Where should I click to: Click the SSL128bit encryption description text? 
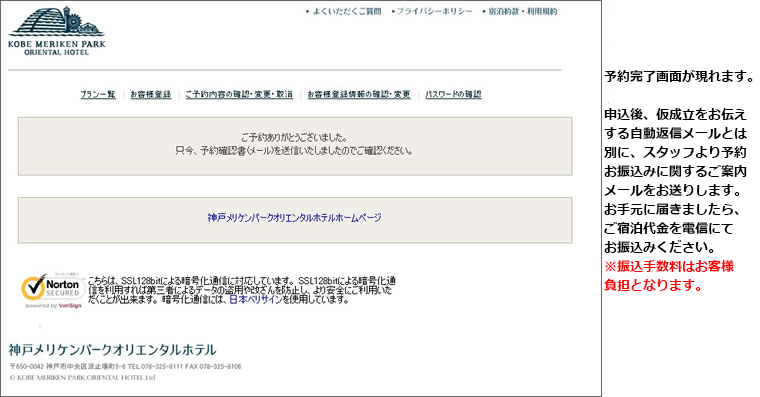(x=241, y=290)
